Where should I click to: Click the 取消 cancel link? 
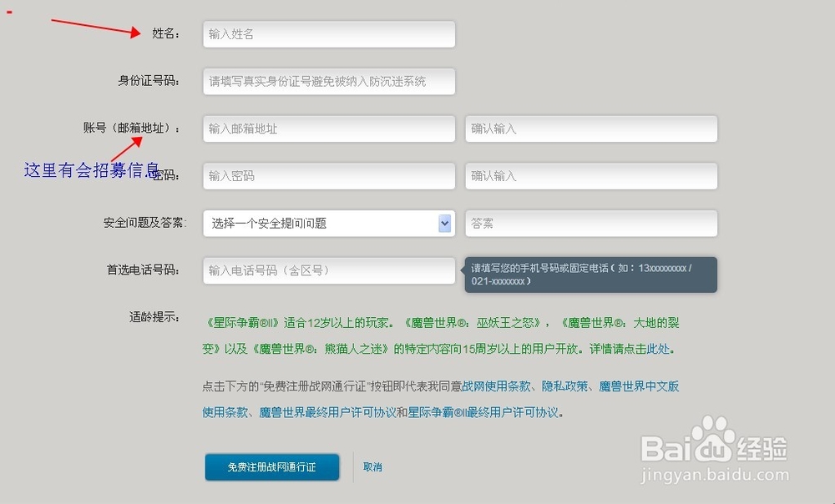tap(372, 467)
